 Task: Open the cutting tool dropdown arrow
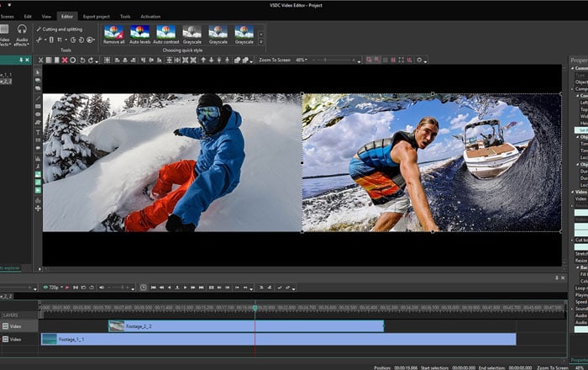click(x=45, y=40)
